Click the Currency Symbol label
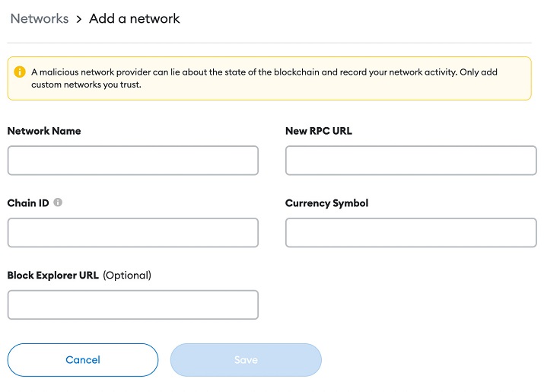This screenshot has width=544, height=392. pyautogui.click(x=326, y=203)
